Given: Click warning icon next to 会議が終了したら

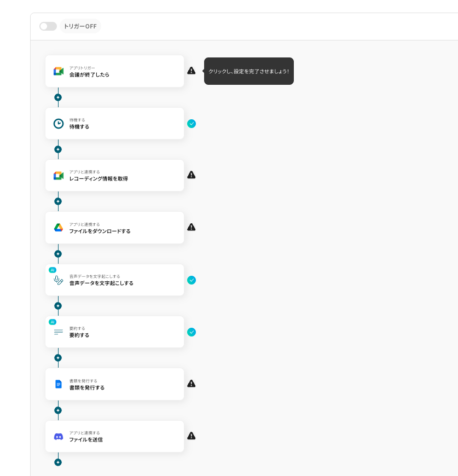Looking at the screenshot, I should 191,71.
